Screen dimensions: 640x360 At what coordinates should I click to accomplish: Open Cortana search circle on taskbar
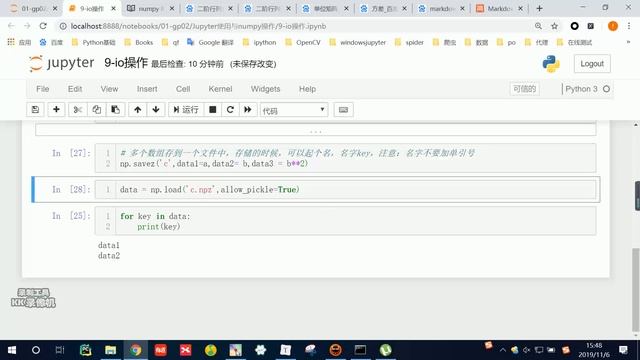pos(36,350)
